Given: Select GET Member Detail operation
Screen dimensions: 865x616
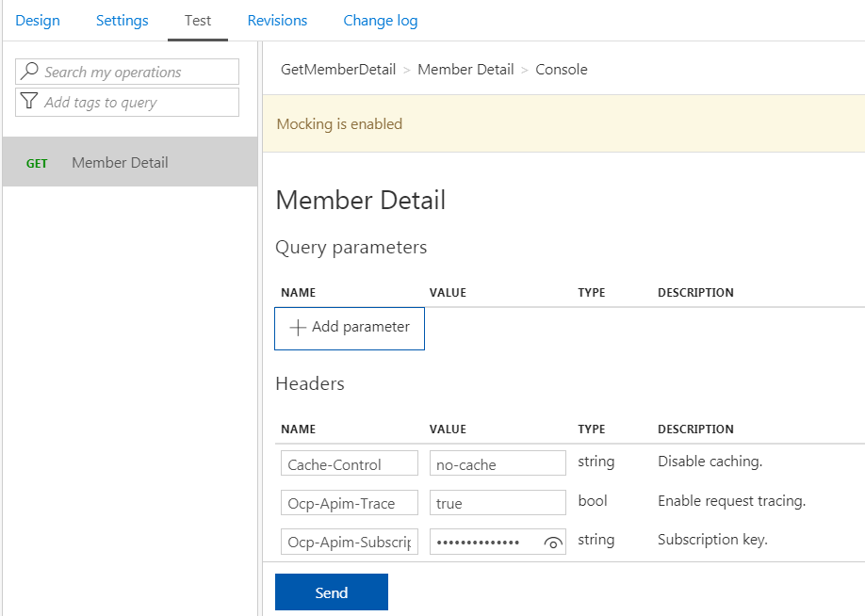Looking at the screenshot, I should coord(130,162).
